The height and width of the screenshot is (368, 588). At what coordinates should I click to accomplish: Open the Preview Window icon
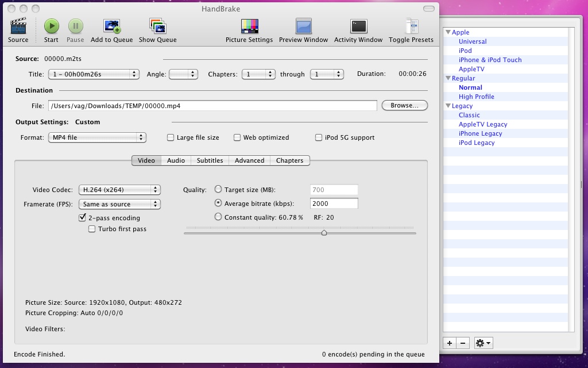(304, 26)
